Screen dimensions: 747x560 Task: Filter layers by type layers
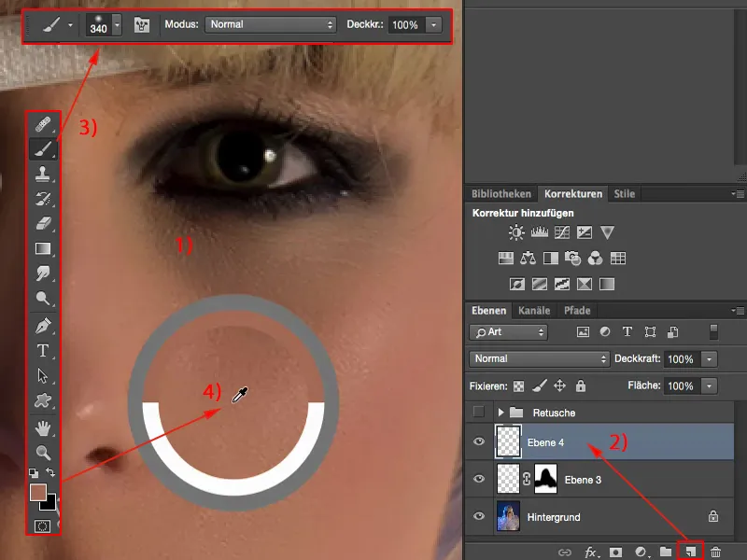coord(627,332)
